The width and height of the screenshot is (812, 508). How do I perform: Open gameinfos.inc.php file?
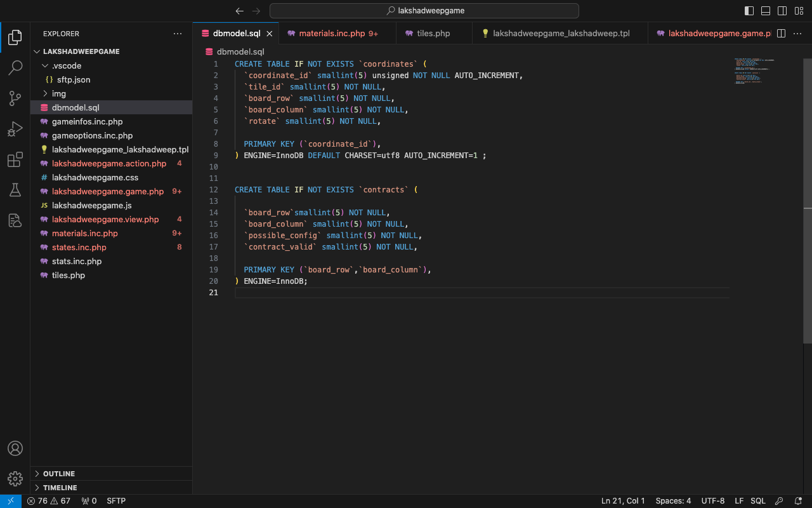click(111, 121)
